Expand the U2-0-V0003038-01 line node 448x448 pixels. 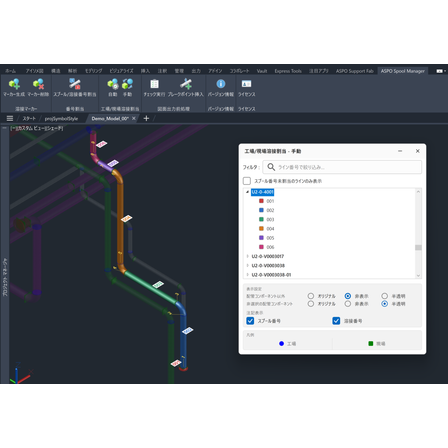click(x=247, y=275)
